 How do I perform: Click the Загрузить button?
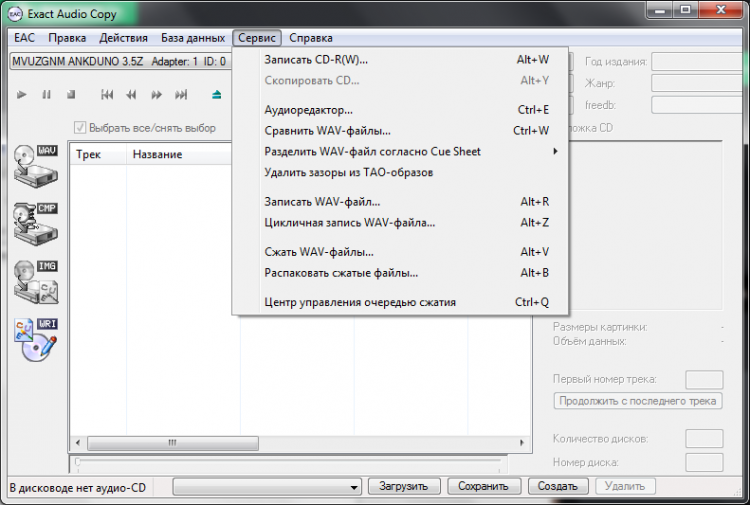[404, 486]
